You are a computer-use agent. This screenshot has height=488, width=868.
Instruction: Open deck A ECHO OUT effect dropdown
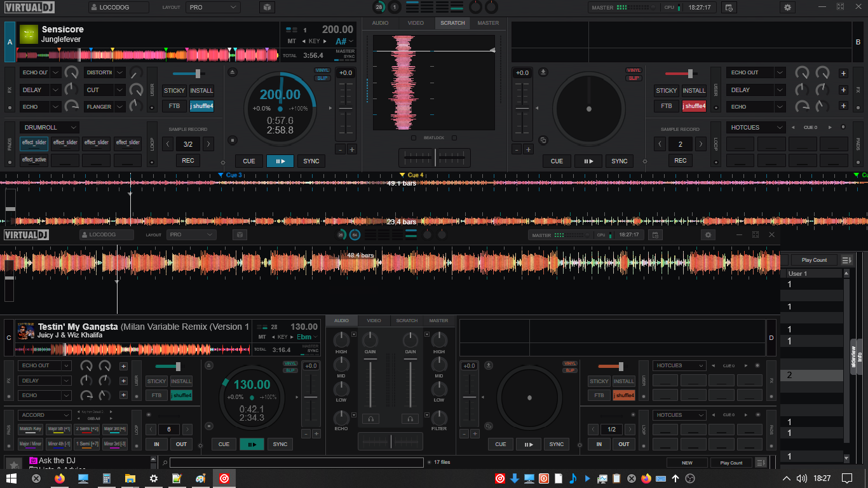[x=40, y=72]
